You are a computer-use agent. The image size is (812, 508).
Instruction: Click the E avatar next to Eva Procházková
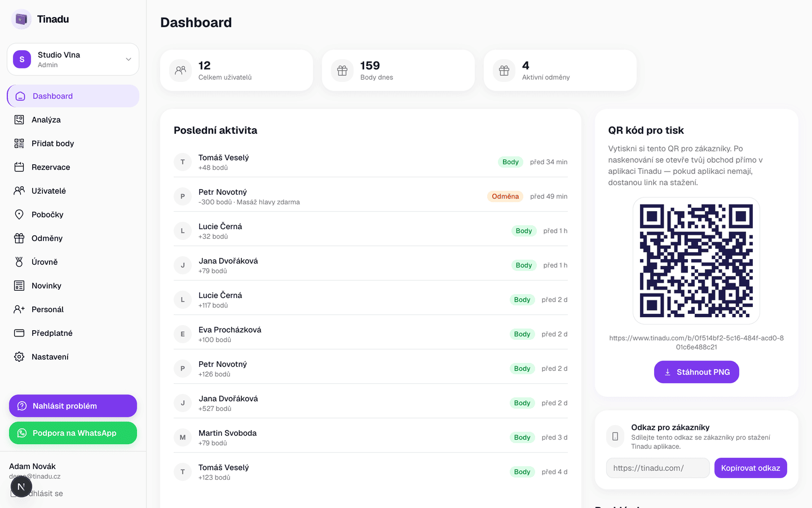click(183, 334)
